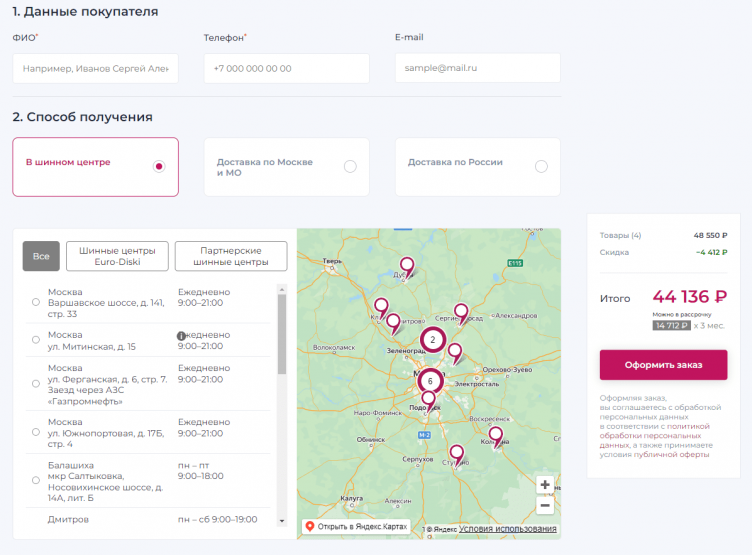The height and width of the screenshot is (555, 752).
Task: Switch to 'Партнерские шинные центры' filter tab
Action: (x=230, y=256)
